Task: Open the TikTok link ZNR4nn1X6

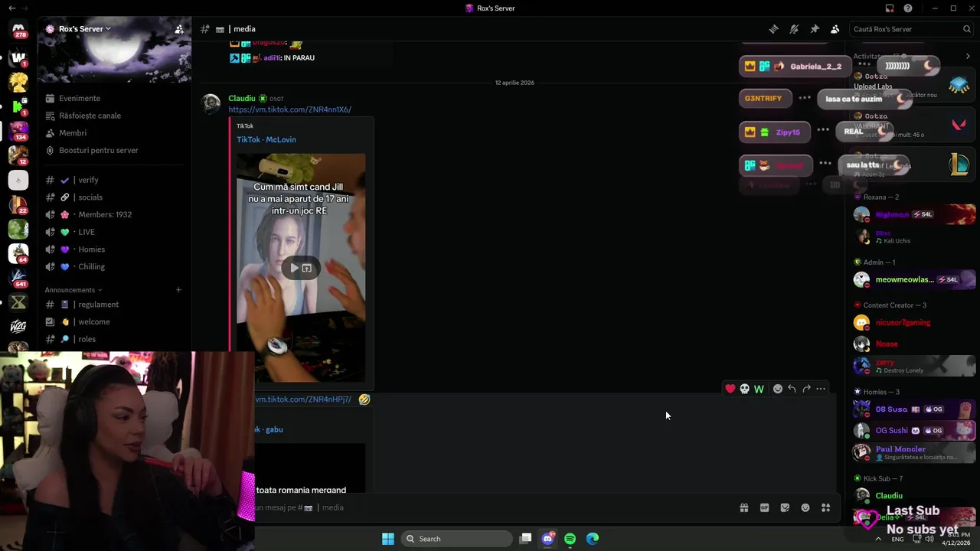Action: 289,109
